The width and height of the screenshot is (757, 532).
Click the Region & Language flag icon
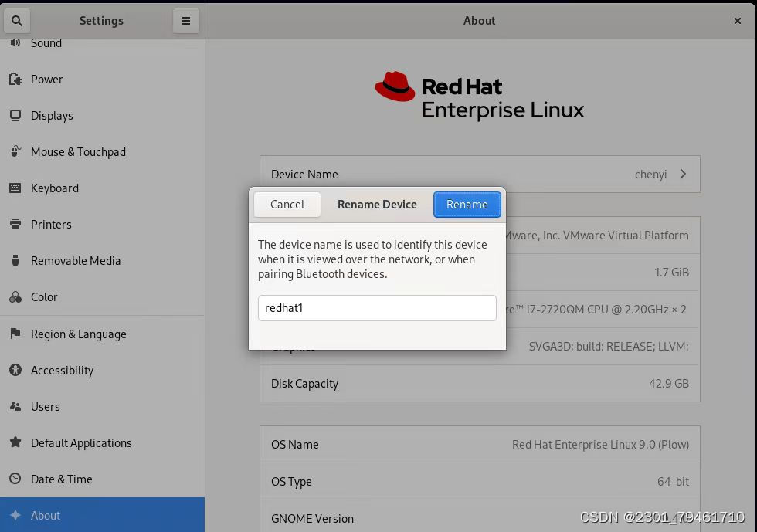[x=15, y=334]
